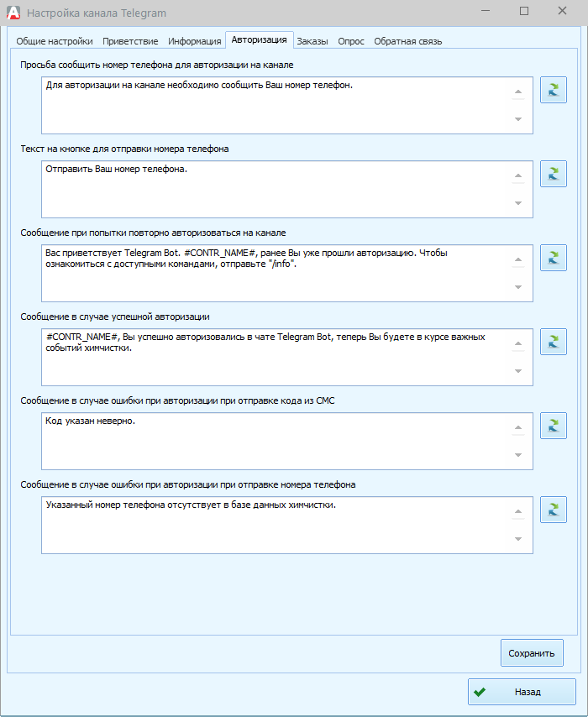
Task: Click restore-default icon for missing phone number message
Action: pyautogui.click(x=554, y=510)
